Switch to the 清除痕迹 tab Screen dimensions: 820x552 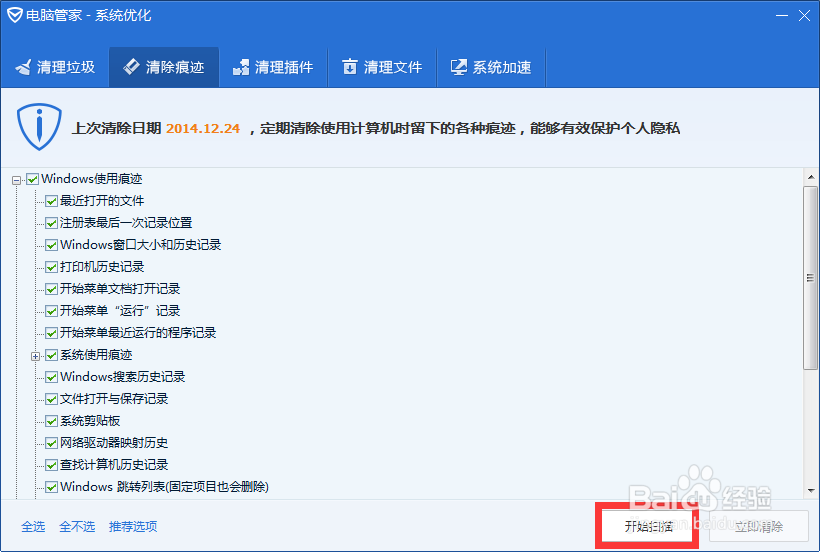tap(164, 67)
